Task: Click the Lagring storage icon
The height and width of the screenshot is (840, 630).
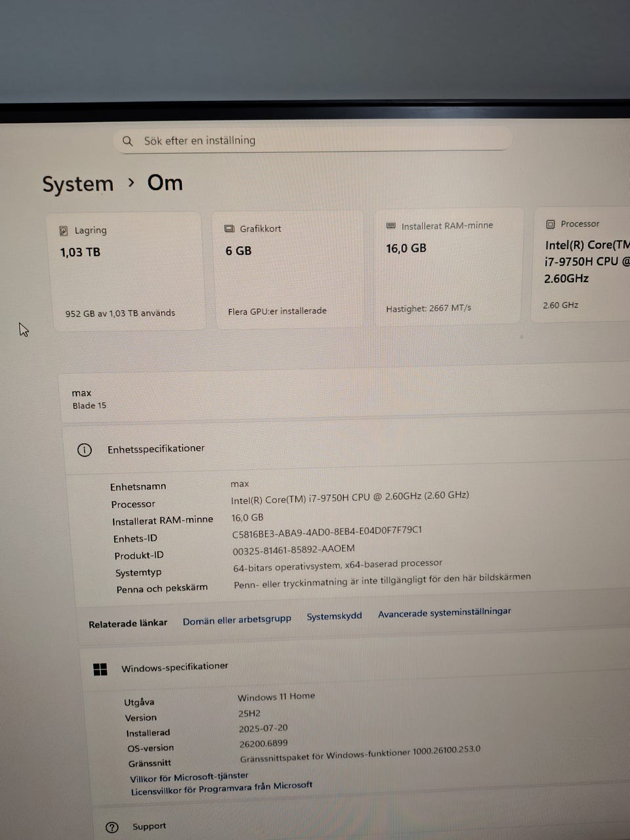Action: (64, 230)
